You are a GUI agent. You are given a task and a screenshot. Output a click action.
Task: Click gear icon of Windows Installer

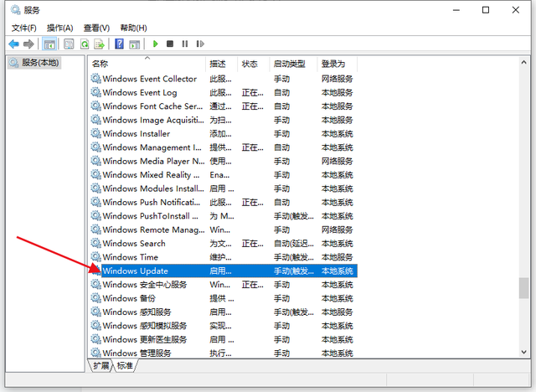[96, 134]
